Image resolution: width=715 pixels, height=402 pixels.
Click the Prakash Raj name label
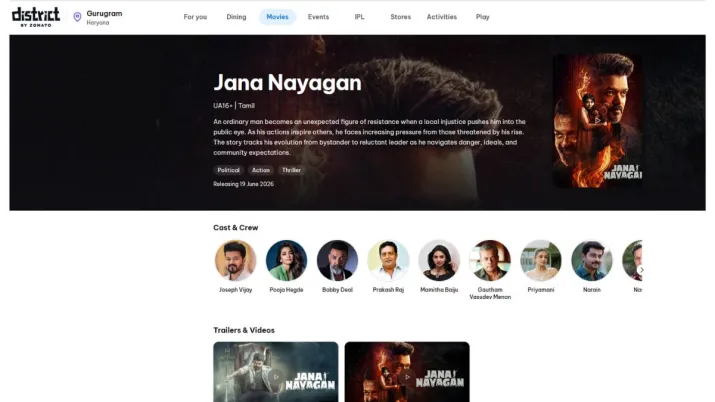click(x=388, y=290)
